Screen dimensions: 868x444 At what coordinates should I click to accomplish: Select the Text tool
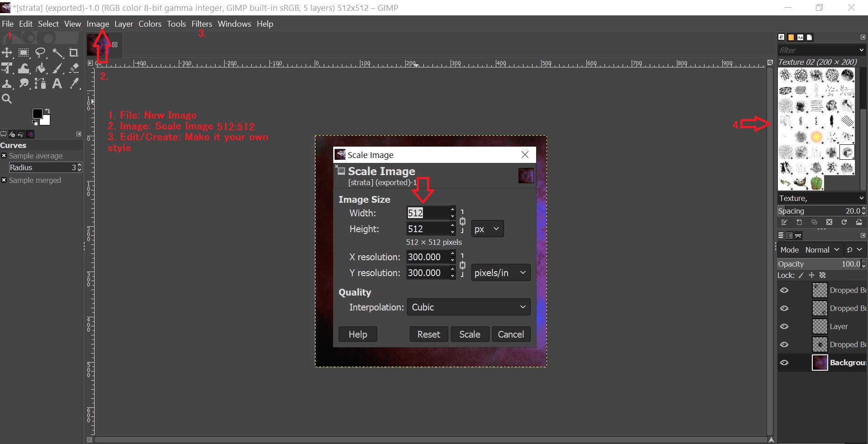58,84
